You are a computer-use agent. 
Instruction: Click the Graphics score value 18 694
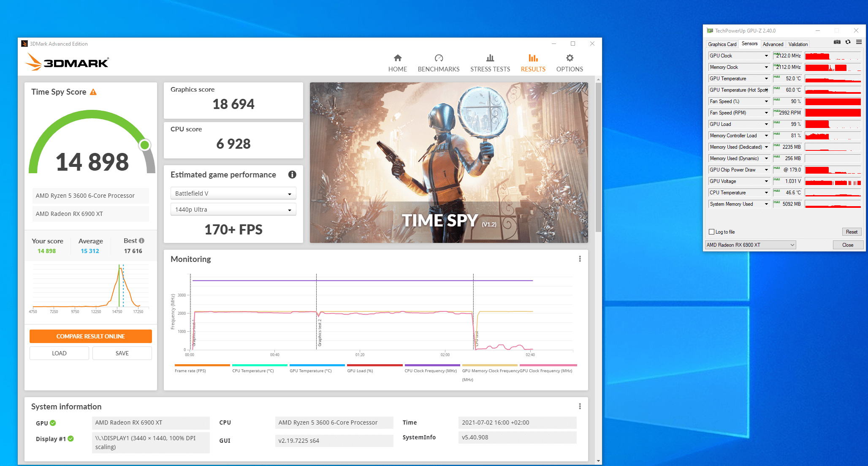[x=233, y=104]
